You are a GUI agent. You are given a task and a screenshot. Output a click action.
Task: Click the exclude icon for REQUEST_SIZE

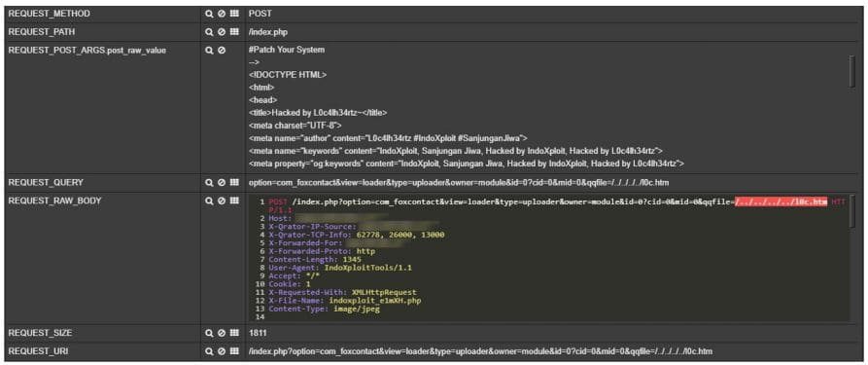[222, 333]
